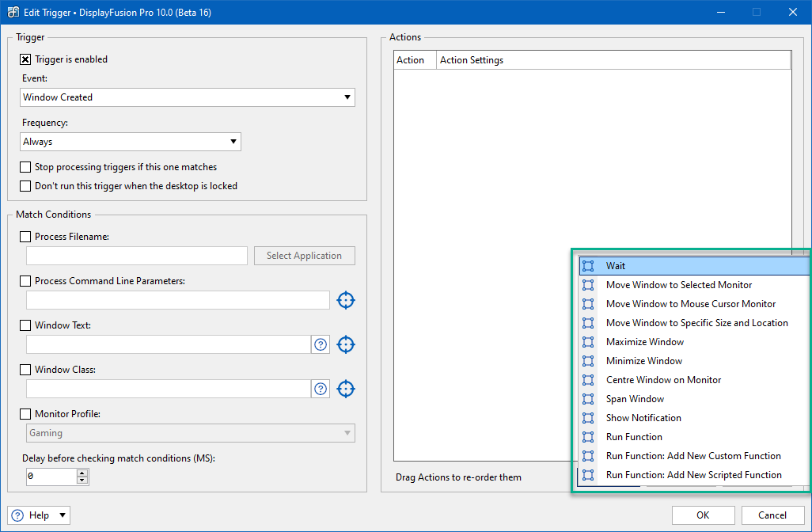Viewport: 812px width, 532px height.
Task: Select Move Window to Selected Monitor
Action: [x=694, y=285]
